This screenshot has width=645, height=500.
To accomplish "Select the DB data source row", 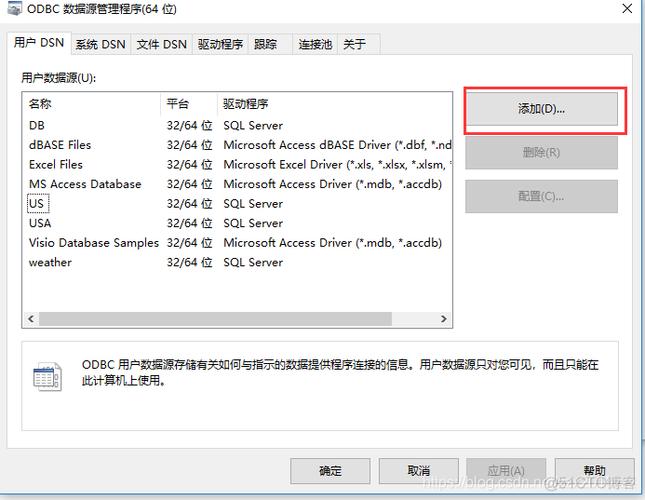I will coord(237,125).
